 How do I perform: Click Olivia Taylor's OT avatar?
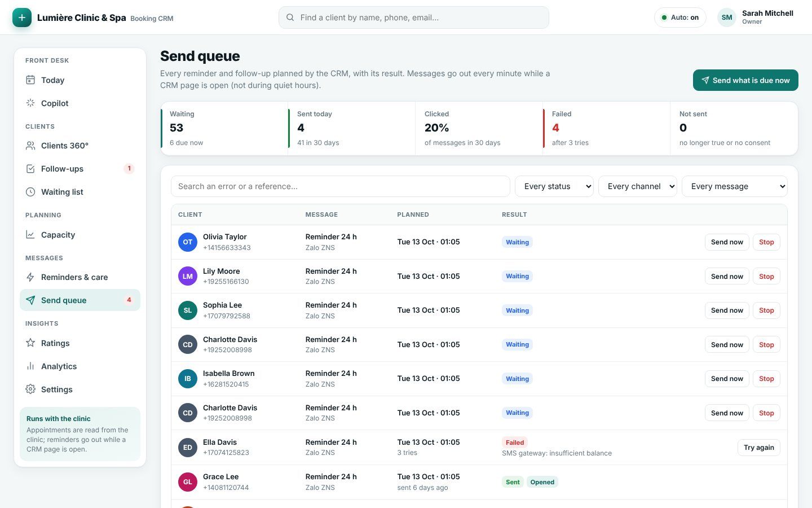[x=188, y=242]
